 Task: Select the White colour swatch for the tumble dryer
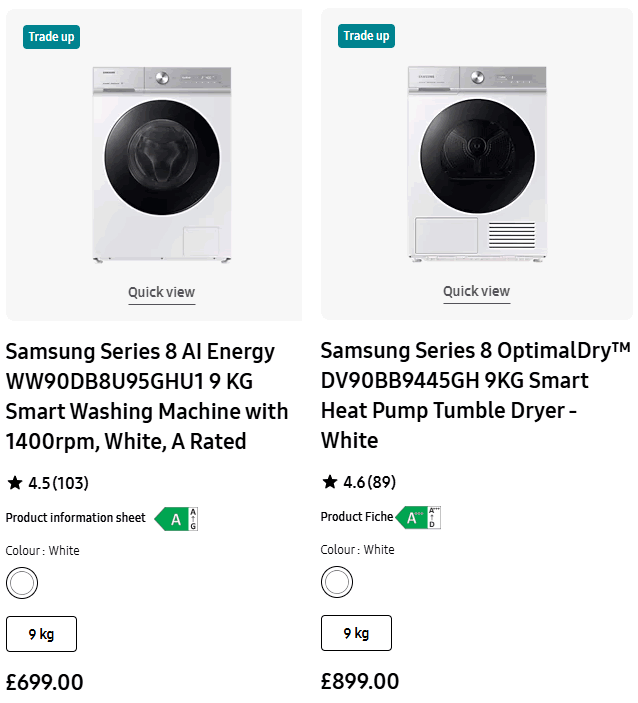point(337,581)
